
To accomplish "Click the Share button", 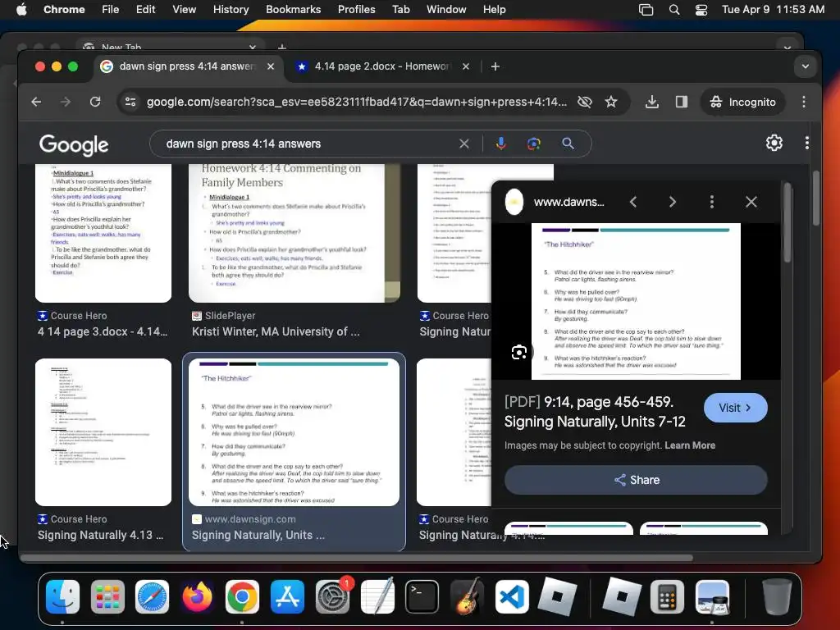I will [636, 480].
